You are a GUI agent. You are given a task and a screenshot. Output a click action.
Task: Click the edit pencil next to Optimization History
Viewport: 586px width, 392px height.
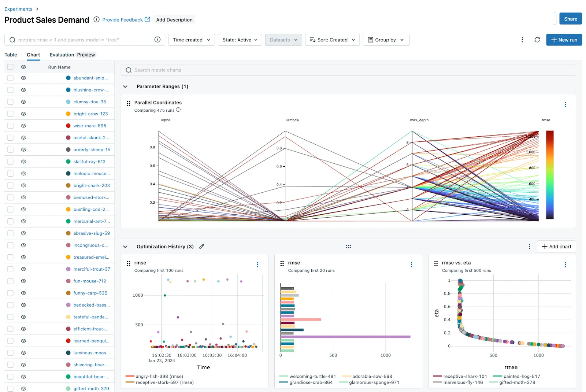point(201,247)
